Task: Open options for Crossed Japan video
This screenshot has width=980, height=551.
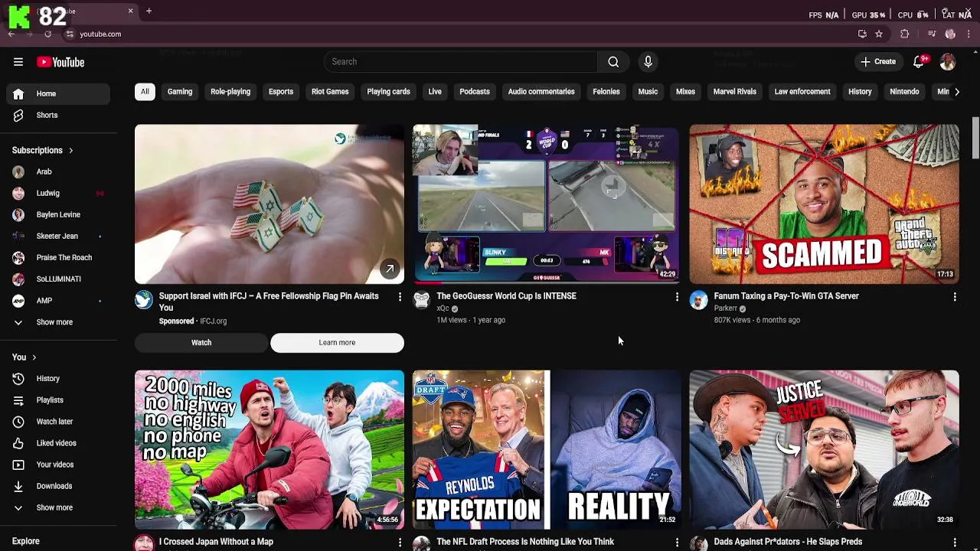Action: (400, 542)
